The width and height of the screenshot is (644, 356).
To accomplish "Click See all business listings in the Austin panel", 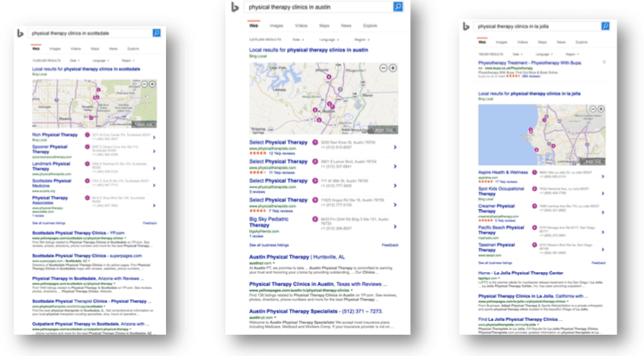I will coord(269,245).
